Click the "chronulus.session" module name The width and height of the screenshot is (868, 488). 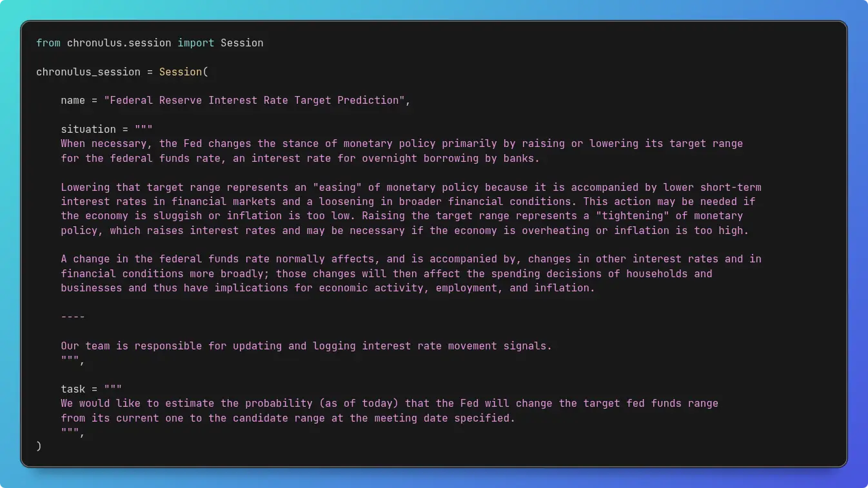[119, 43]
